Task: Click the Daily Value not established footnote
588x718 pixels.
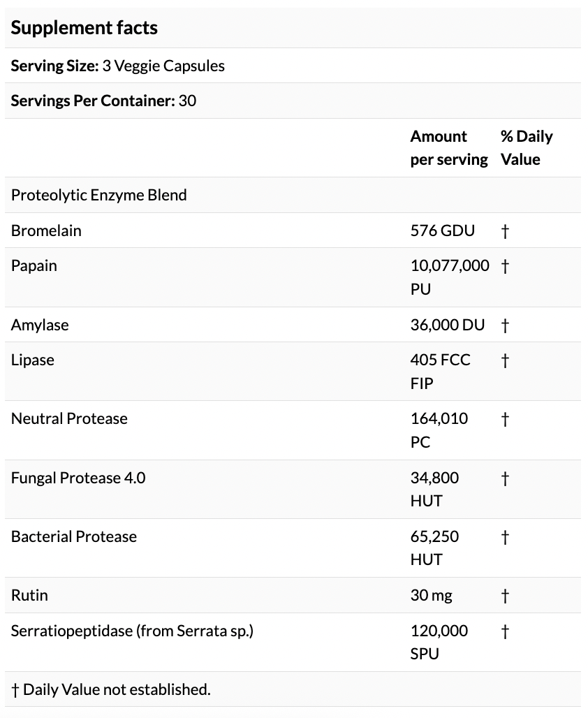Action: pyautogui.click(x=111, y=690)
